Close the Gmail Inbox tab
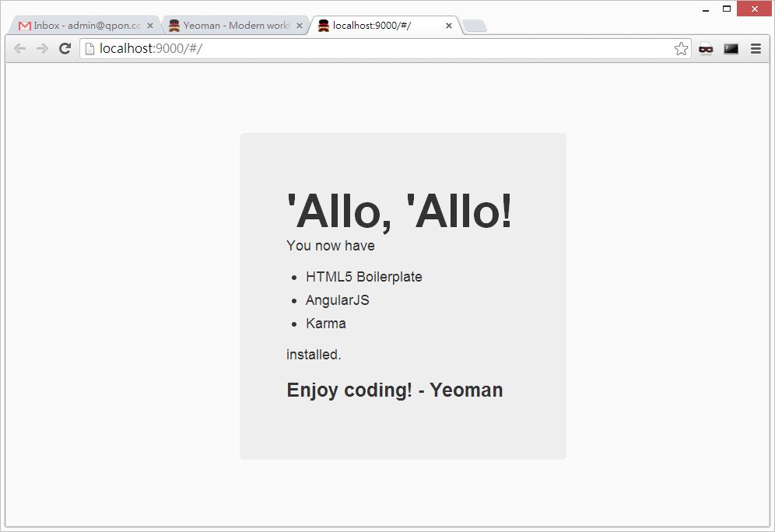775x532 pixels. [150, 26]
